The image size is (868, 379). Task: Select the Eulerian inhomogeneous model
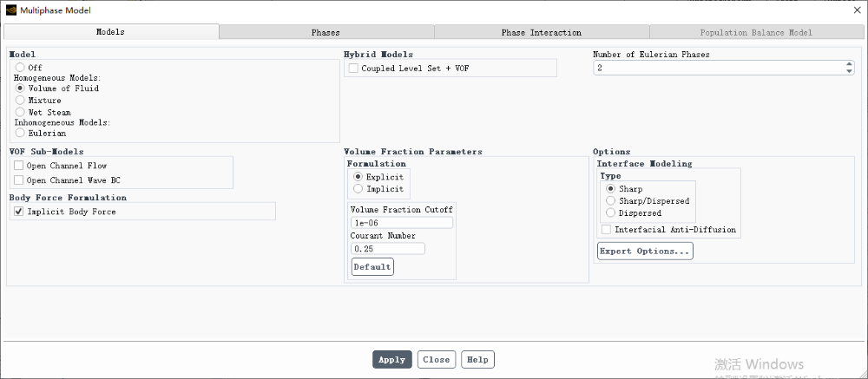(20, 134)
